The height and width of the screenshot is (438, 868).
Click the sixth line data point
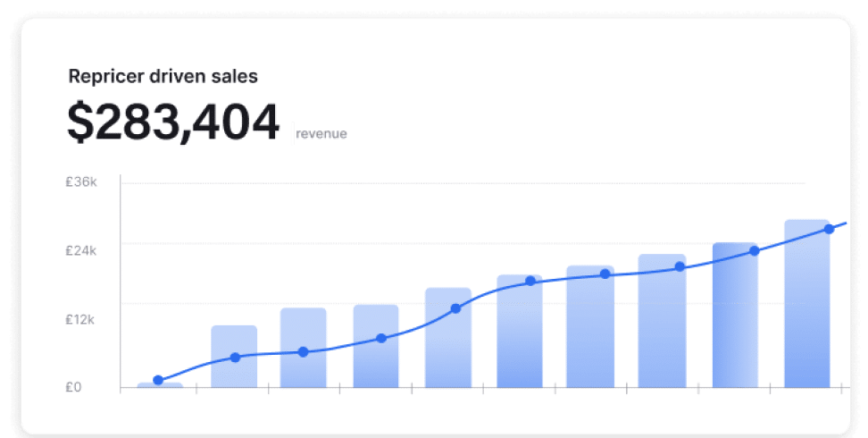tap(530, 281)
